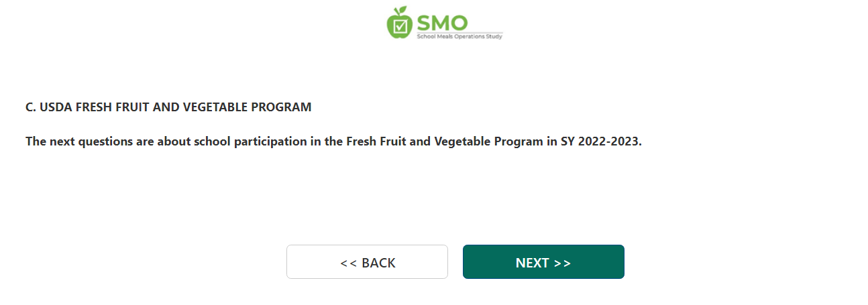Click the word NEXT on the green button
This screenshot has height=305, width=868.
point(533,263)
